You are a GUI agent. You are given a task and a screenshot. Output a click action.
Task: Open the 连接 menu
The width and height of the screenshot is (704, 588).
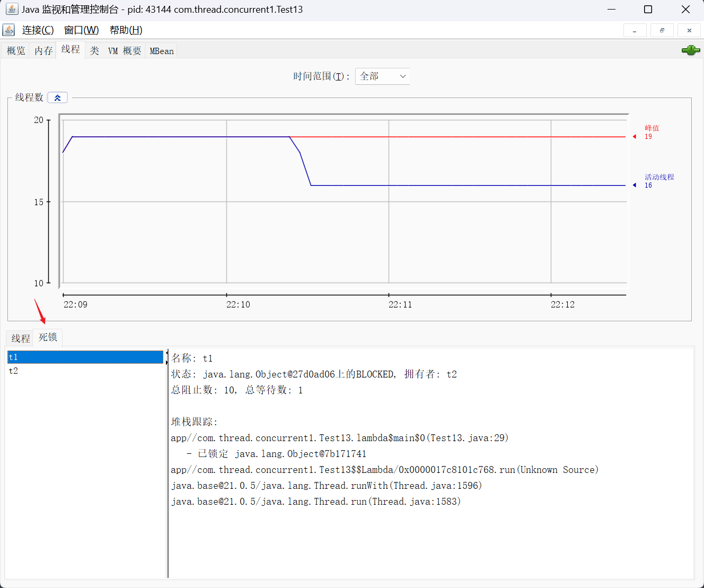click(38, 30)
